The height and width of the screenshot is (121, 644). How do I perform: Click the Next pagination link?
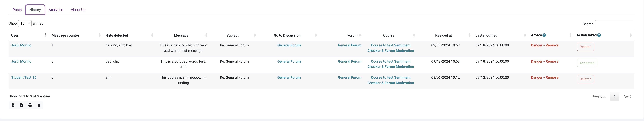tap(627, 96)
